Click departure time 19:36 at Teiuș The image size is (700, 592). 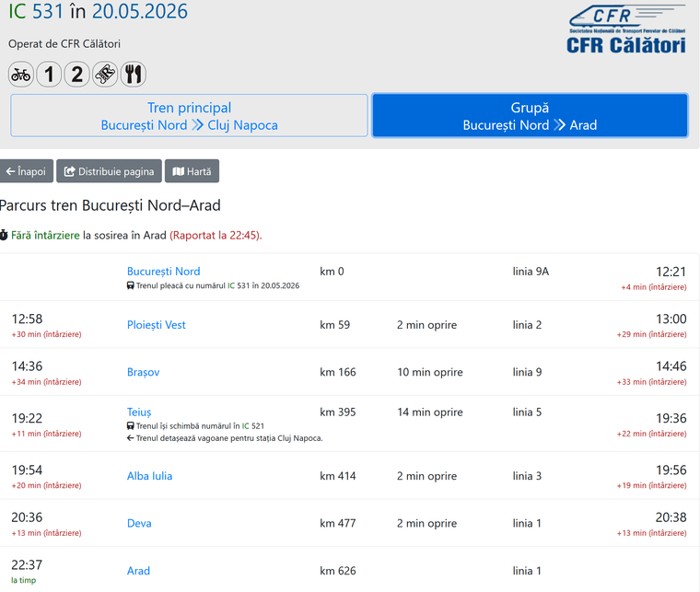(671, 418)
